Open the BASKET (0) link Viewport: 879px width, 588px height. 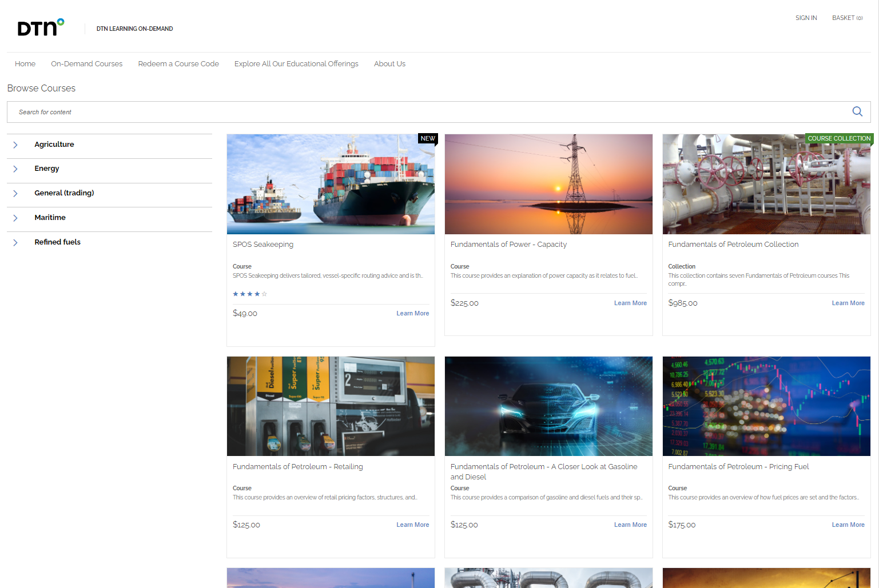pyautogui.click(x=847, y=18)
